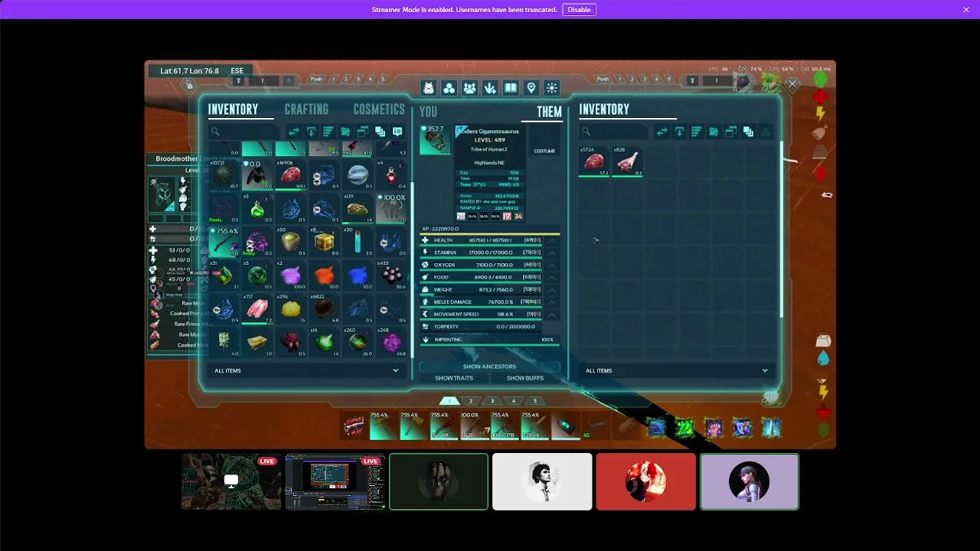This screenshot has width=980, height=551.
Task: Open the backpack inventory icon
Action: 429,88
